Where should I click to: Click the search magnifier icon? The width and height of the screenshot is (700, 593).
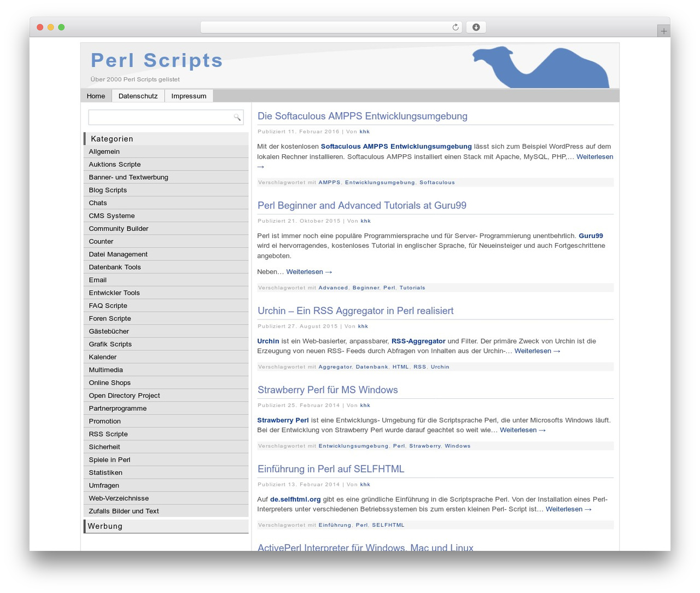237,117
